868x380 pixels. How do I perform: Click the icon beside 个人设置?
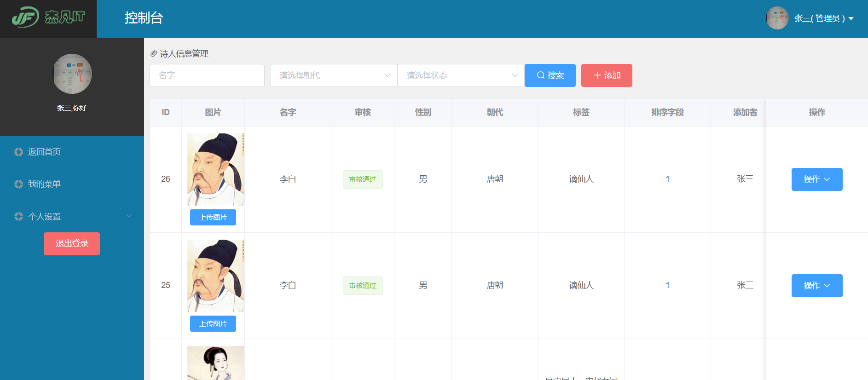click(18, 216)
